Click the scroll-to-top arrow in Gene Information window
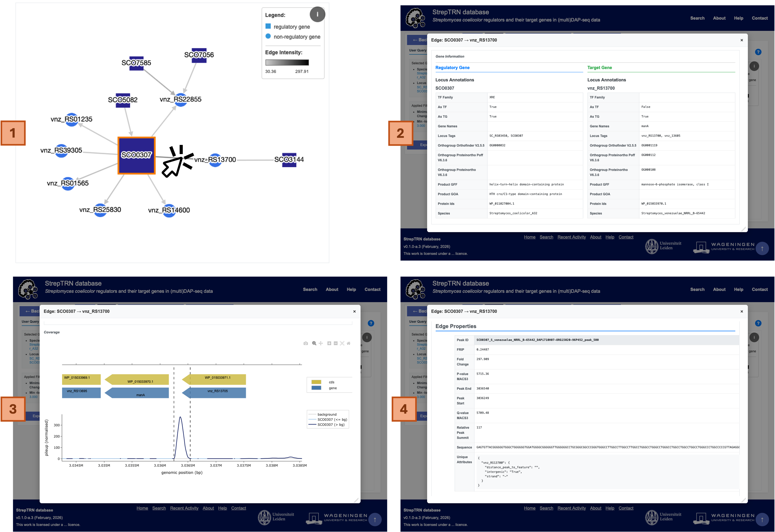This screenshot has height=532, width=775. [762, 249]
